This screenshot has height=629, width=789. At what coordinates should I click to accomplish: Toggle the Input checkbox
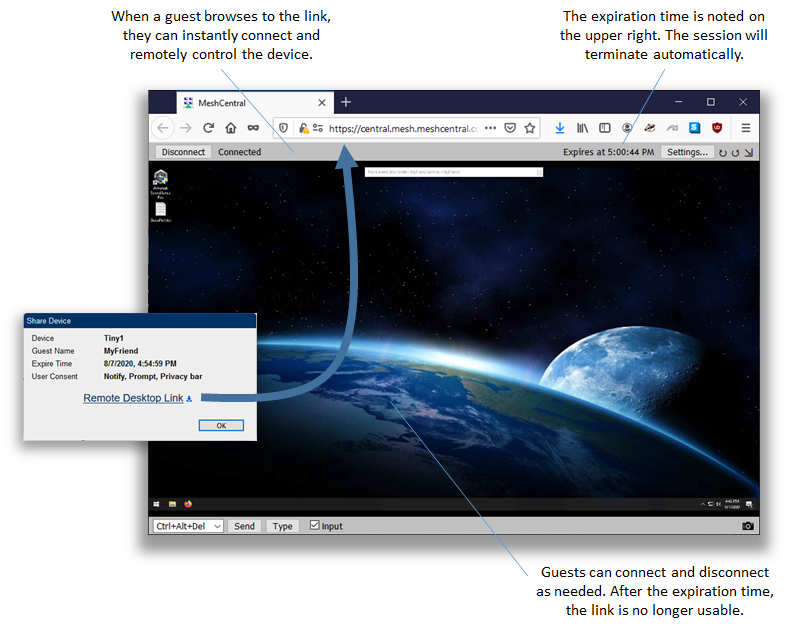314,525
